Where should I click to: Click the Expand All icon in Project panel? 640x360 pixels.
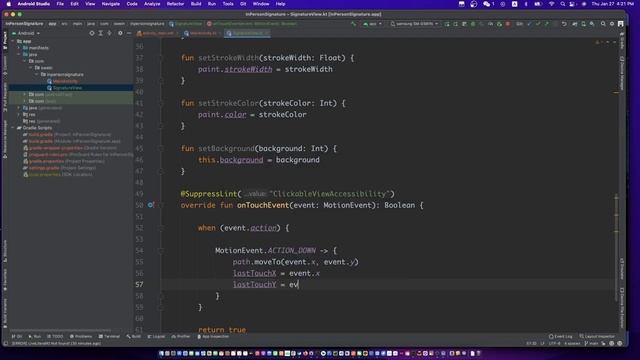coord(100,33)
